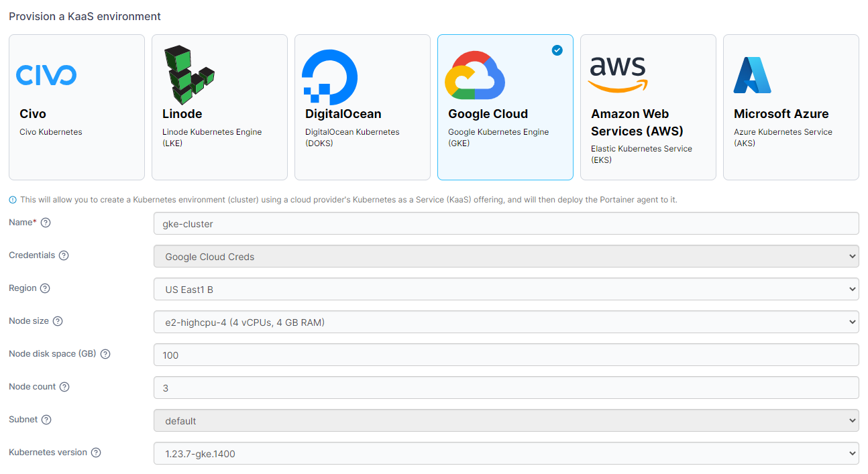The width and height of the screenshot is (868, 474).
Task: Click the Civo logo icon
Action: tap(46, 75)
